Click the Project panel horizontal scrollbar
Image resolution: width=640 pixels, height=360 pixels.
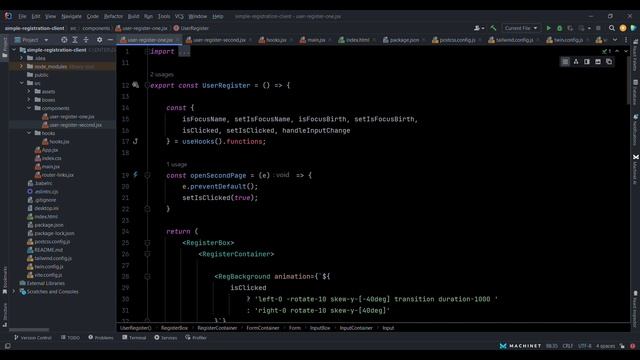coord(29,329)
